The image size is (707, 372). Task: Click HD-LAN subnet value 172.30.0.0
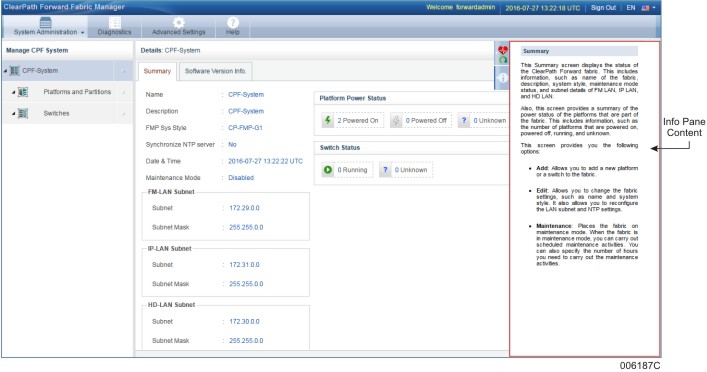[244, 321]
